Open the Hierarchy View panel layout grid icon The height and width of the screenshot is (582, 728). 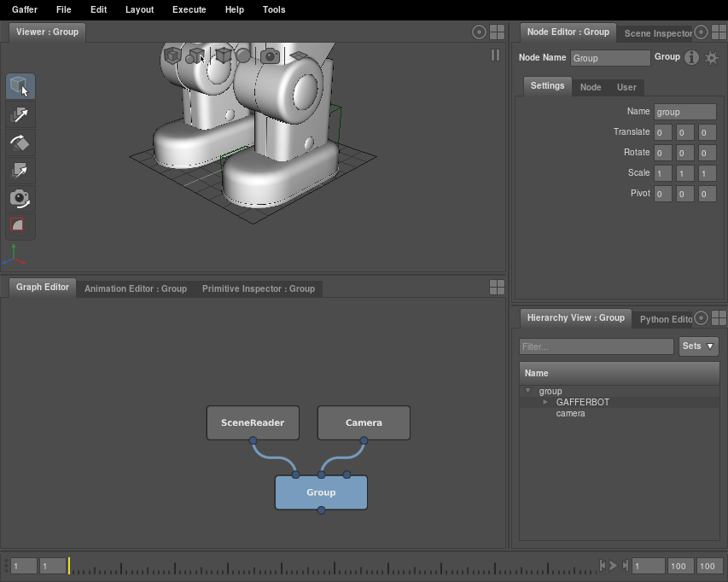tap(719, 318)
